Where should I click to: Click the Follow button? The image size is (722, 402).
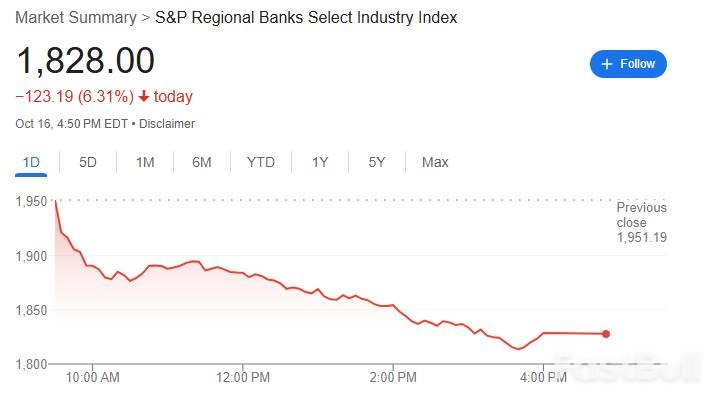[628, 64]
